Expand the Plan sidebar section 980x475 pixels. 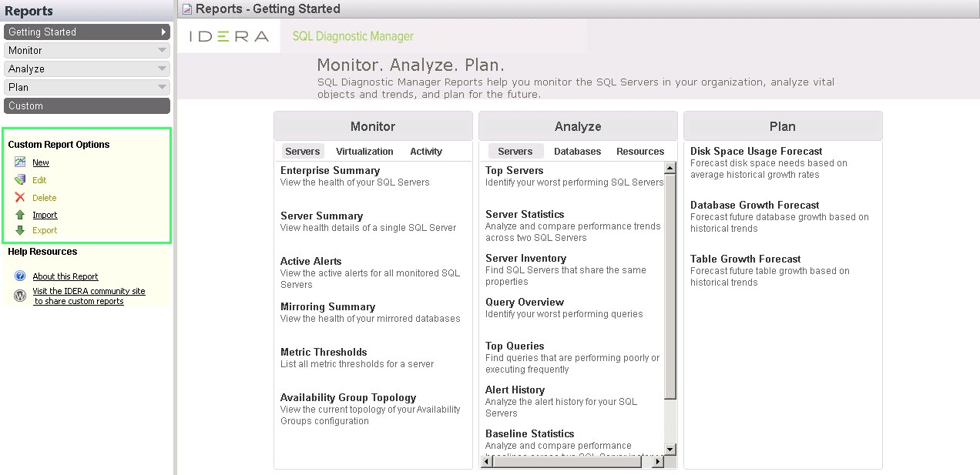click(x=87, y=87)
